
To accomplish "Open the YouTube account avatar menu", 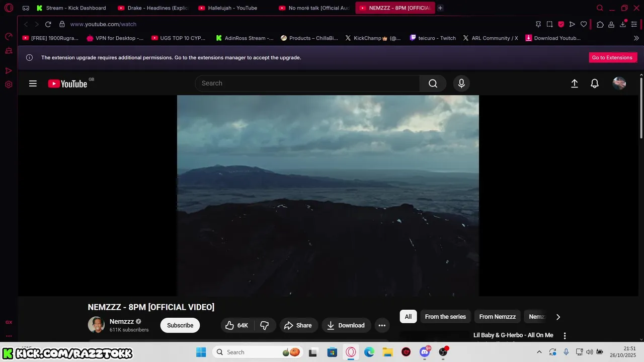I will [619, 83].
